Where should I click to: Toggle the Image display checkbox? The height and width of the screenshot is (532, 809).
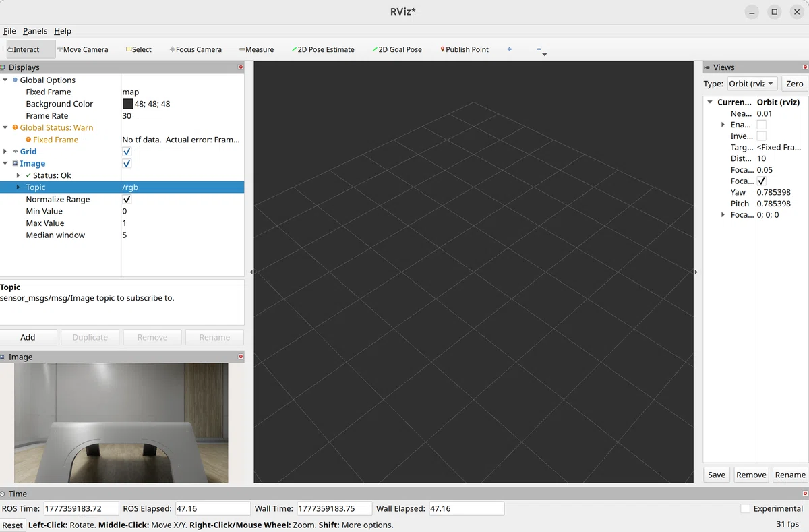pyautogui.click(x=127, y=163)
